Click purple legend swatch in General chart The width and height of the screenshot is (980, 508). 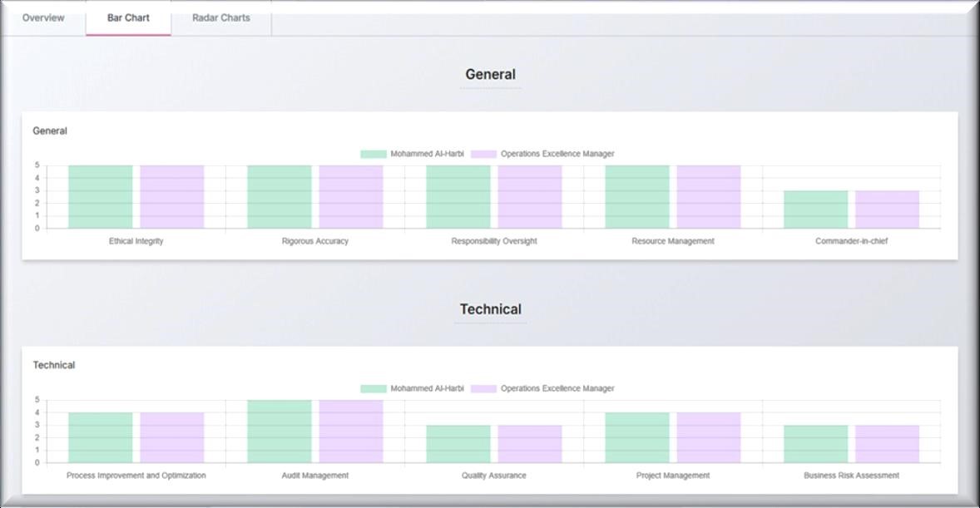point(483,154)
